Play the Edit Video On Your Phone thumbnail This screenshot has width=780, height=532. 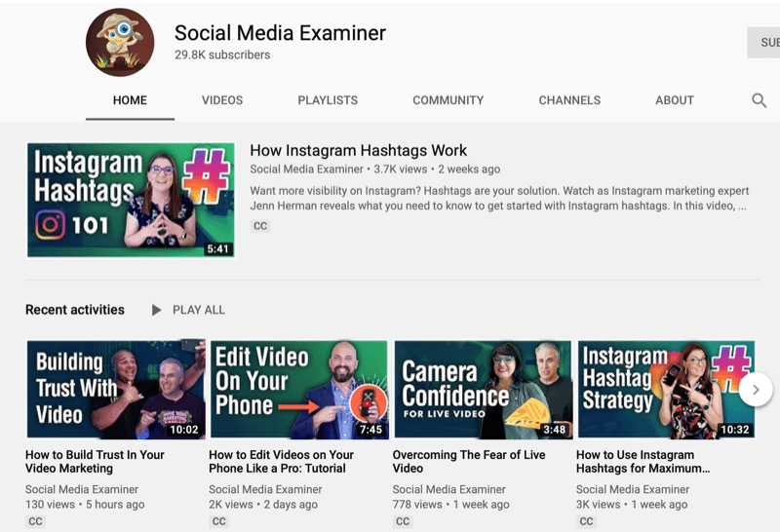point(299,390)
